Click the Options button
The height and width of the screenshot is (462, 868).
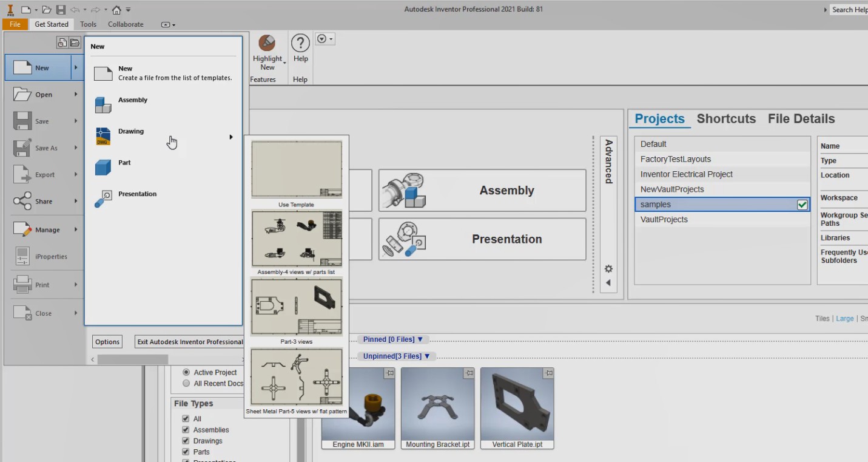click(107, 342)
